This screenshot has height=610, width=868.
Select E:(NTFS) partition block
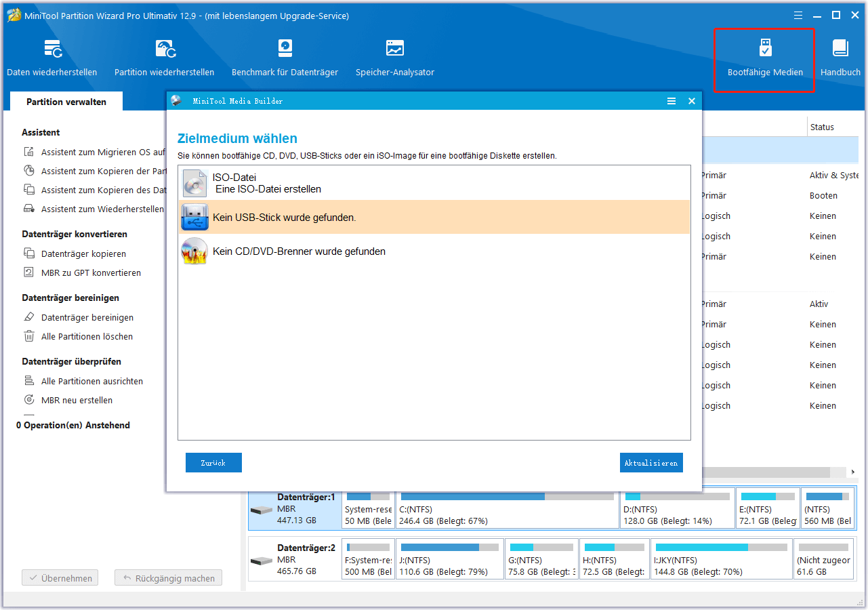click(768, 508)
